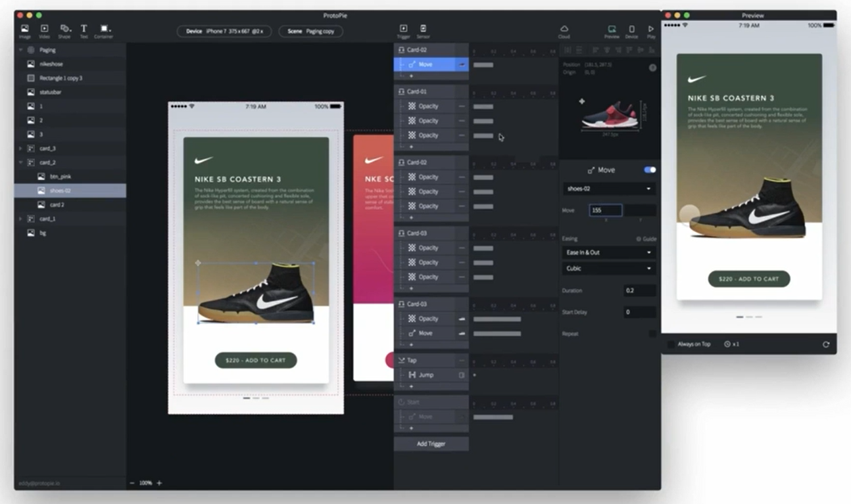Expand the card_3 container layer
Viewport: 851px width, 504px height.
(20, 149)
